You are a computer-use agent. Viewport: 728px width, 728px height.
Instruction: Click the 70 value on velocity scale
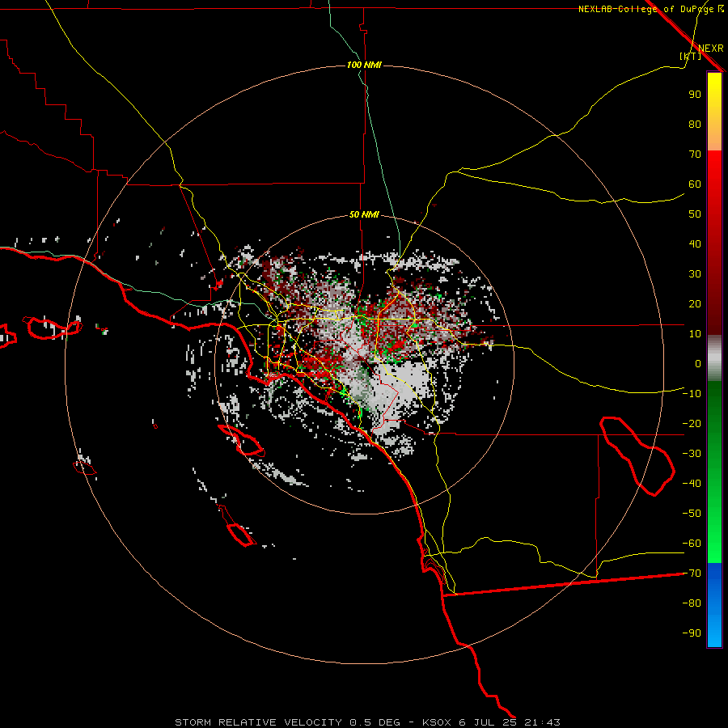coord(695,154)
